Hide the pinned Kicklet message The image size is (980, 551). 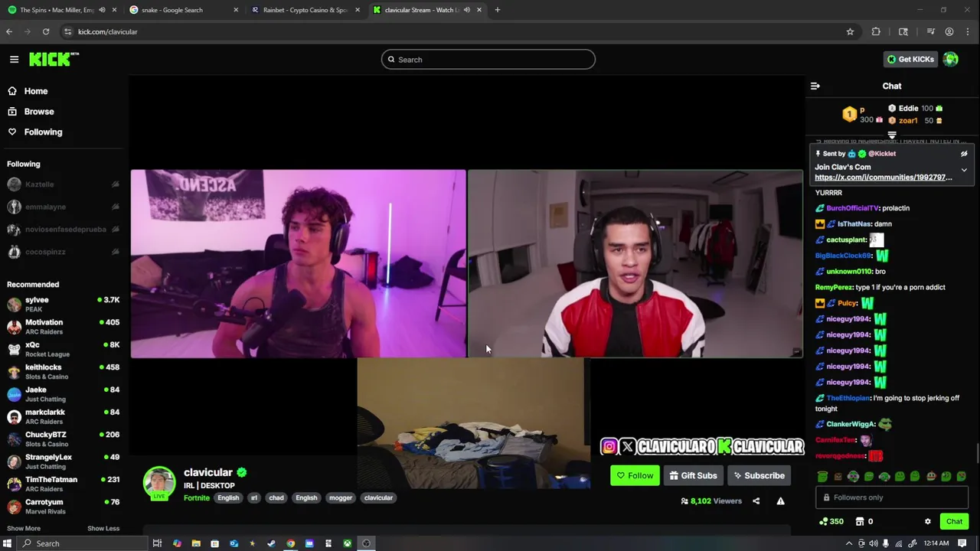tap(964, 154)
